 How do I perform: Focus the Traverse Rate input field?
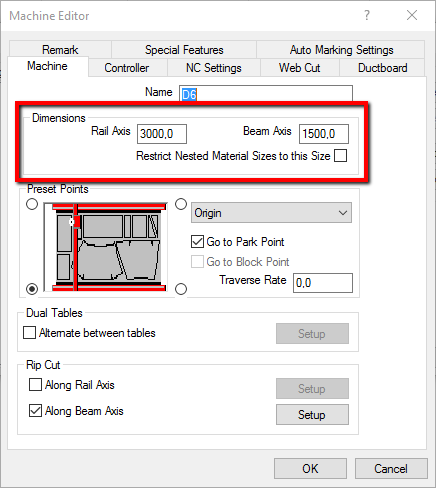[323, 283]
